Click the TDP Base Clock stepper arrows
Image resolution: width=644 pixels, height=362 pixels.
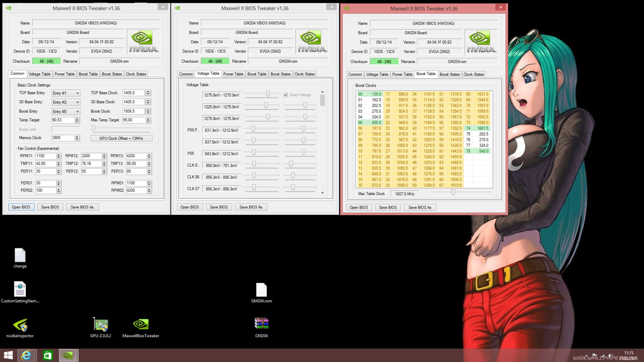click(x=148, y=93)
